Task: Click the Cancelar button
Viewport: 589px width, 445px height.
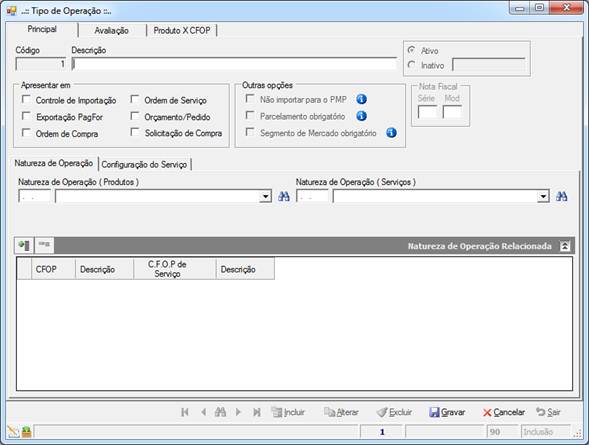Action: pyautogui.click(x=504, y=412)
